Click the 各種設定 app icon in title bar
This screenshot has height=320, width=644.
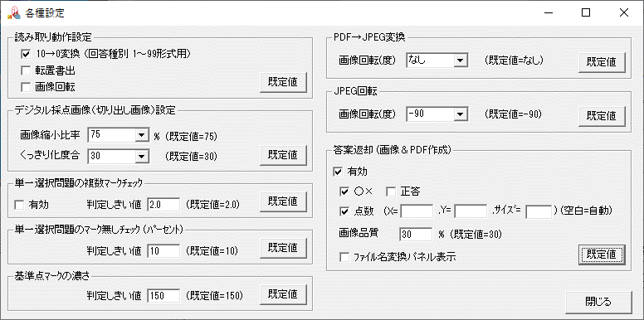click(x=14, y=12)
